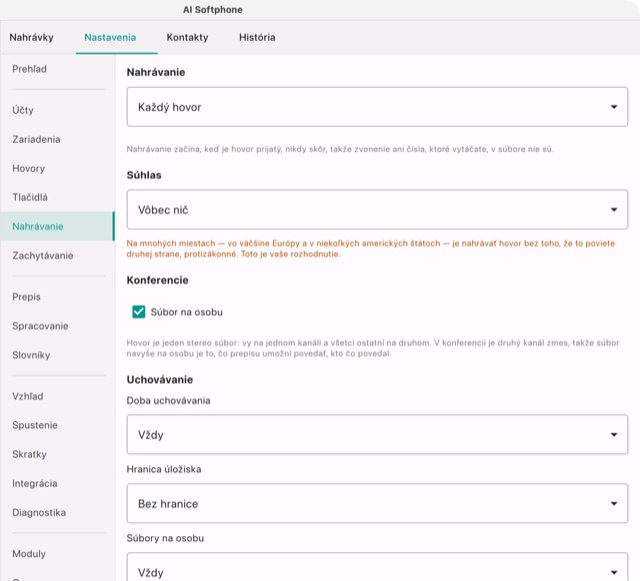This screenshot has height=581, width=640.
Task: Open Diagnostika in the sidebar
Action: [x=57, y=512]
